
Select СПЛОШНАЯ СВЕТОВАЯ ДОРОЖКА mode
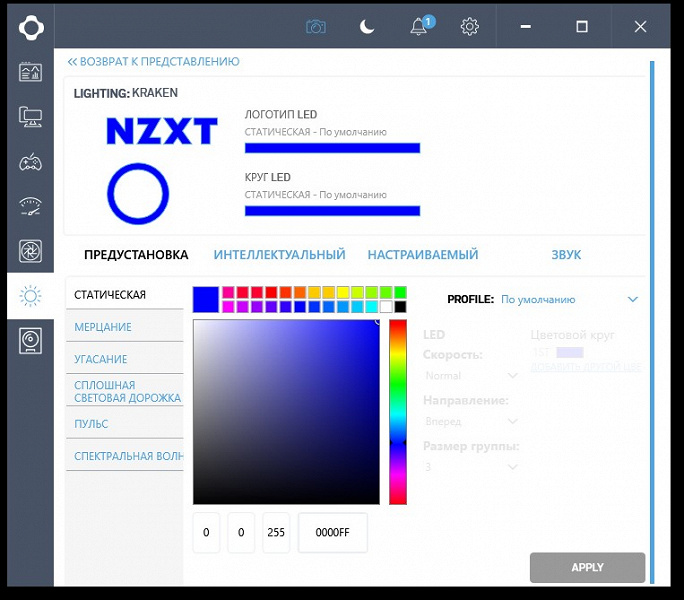tap(125, 391)
